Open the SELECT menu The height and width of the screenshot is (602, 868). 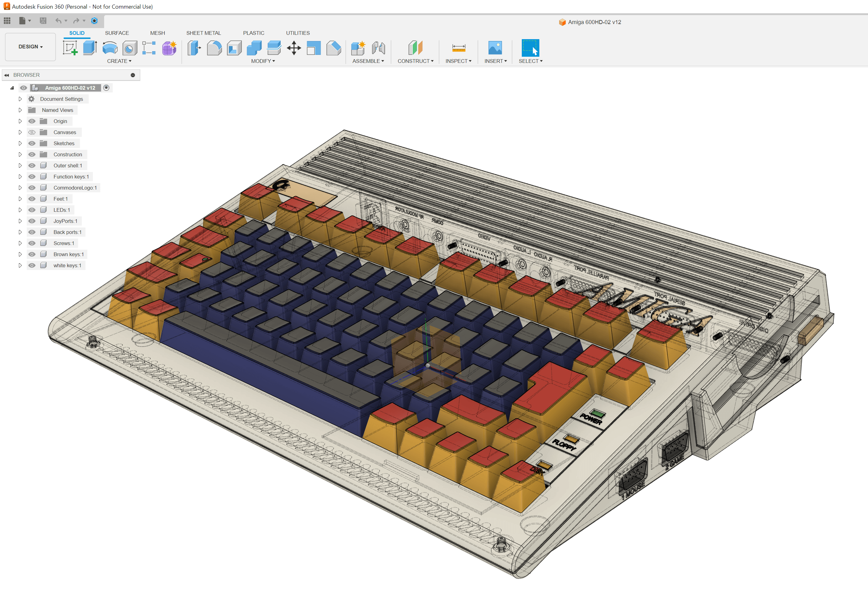pos(531,61)
